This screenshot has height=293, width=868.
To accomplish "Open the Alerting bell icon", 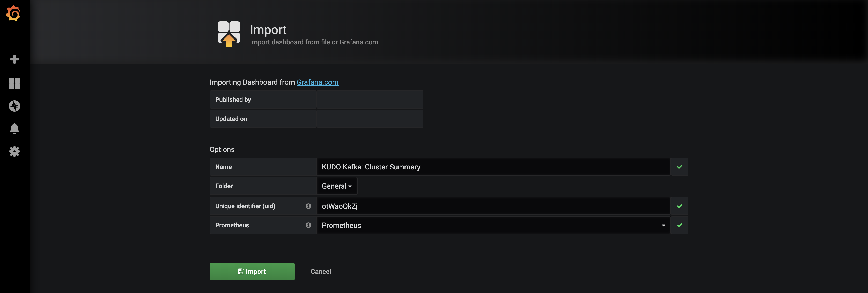I will click(14, 128).
